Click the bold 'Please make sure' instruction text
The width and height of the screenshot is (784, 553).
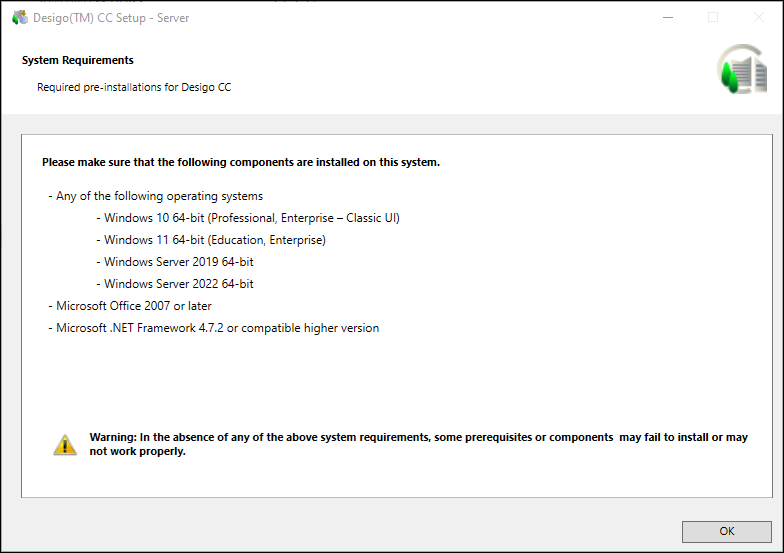(x=240, y=162)
